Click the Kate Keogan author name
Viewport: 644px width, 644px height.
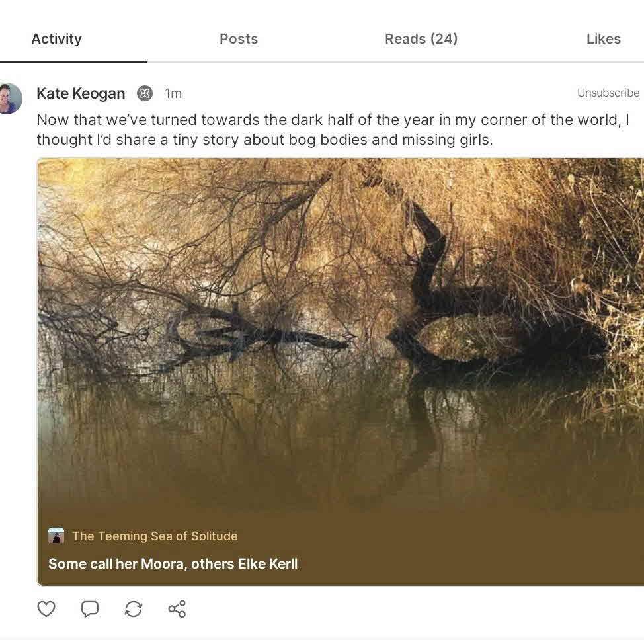[x=81, y=94]
